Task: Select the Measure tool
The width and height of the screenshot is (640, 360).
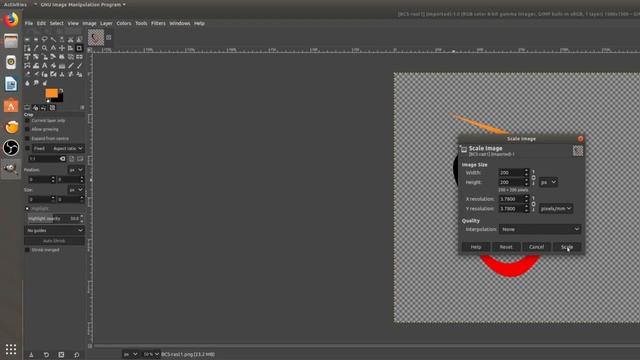Action: coord(53,48)
